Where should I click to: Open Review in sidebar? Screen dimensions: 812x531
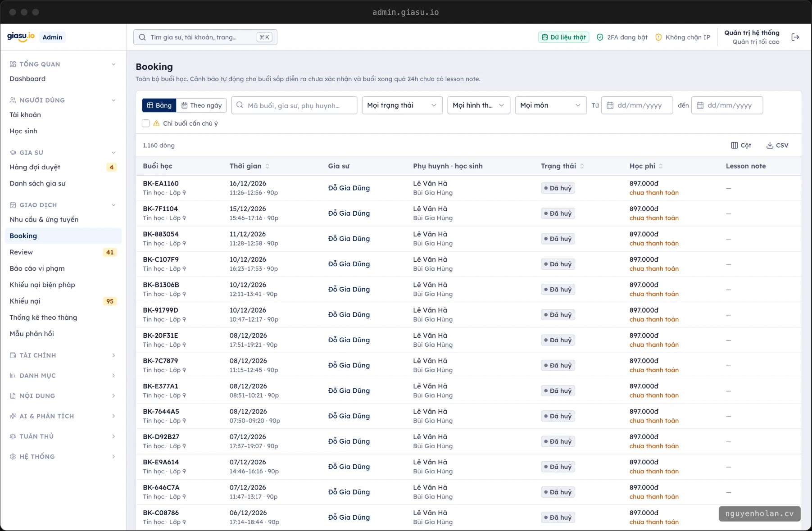point(63,252)
